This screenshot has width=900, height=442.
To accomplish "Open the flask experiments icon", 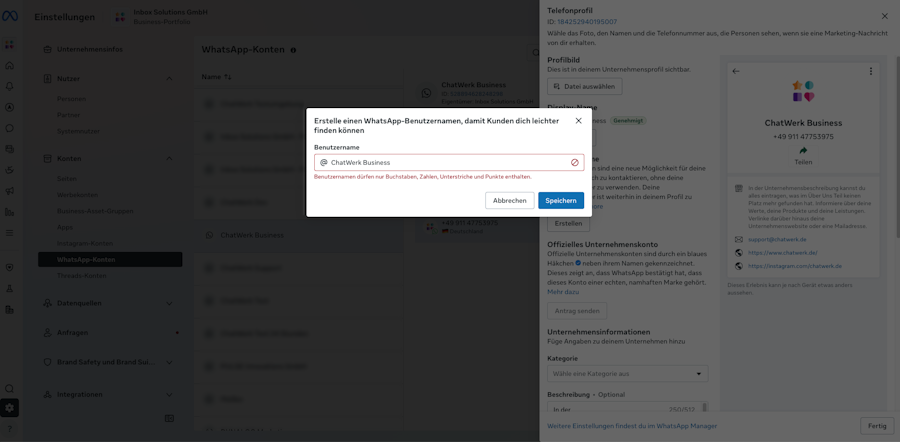I will click(9, 289).
